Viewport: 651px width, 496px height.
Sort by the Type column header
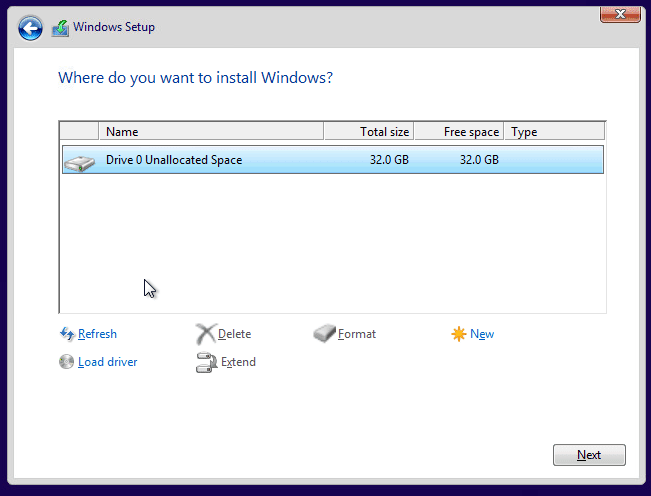click(554, 132)
